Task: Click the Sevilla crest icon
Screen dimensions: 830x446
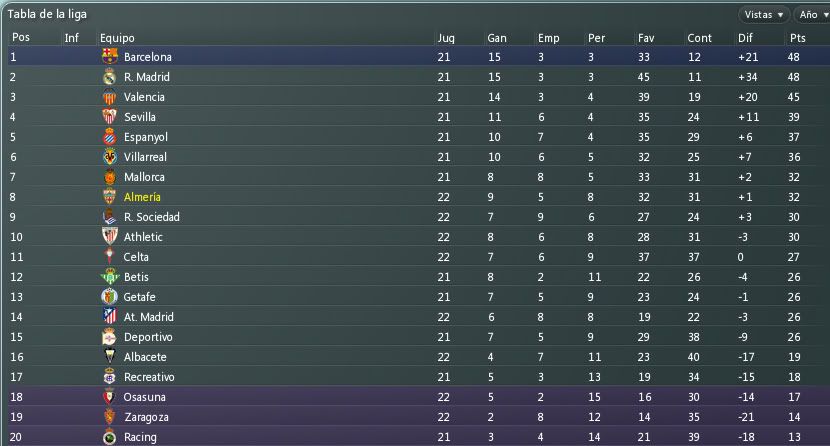Action: (110, 116)
